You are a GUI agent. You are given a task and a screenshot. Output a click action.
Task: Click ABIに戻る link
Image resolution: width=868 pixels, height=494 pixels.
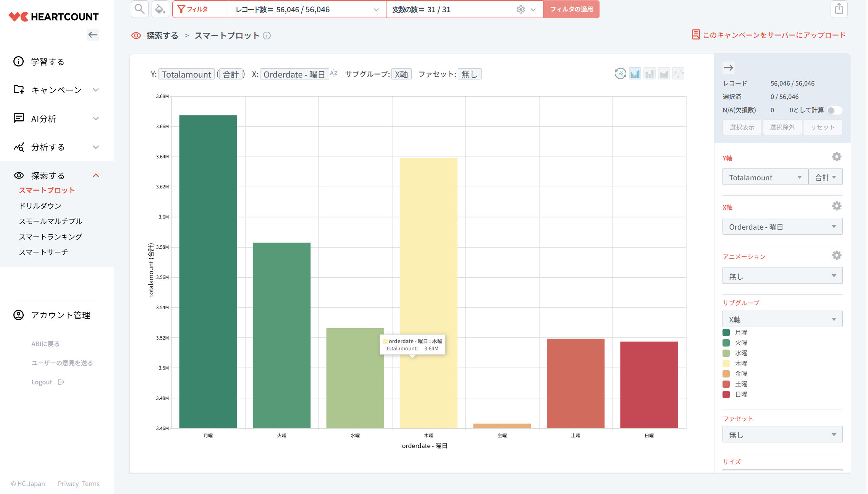[x=45, y=344]
